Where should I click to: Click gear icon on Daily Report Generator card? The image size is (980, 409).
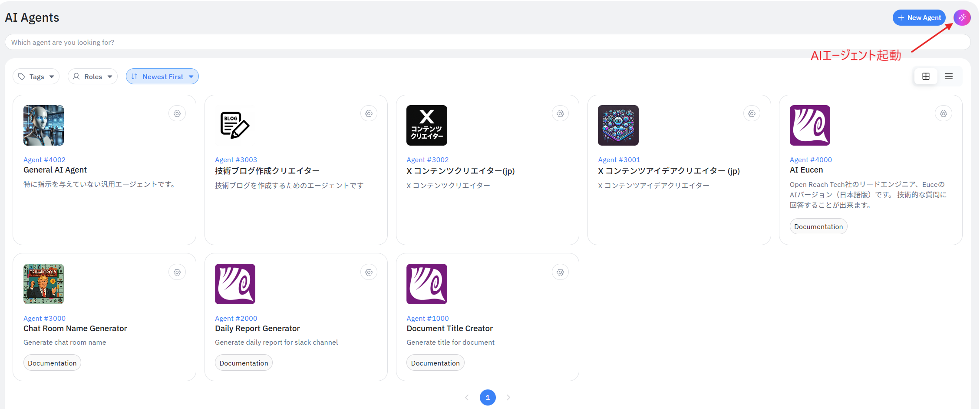pyautogui.click(x=369, y=273)
